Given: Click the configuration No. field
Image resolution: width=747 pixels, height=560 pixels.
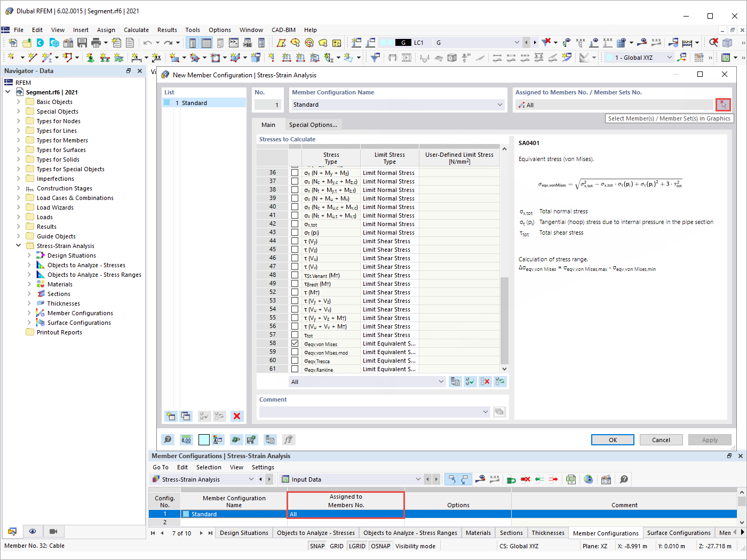Looking at the screenshot, I should point(268,105).
